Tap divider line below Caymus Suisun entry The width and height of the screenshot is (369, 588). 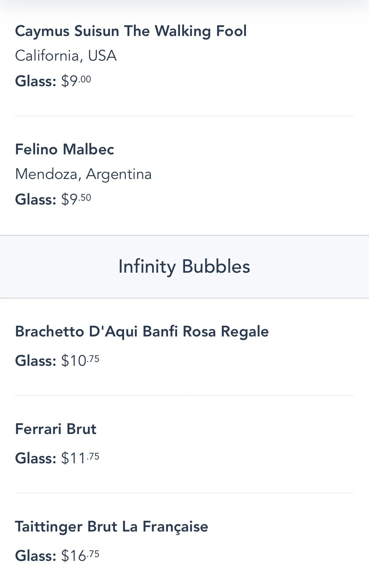click(x=184, y=116)
